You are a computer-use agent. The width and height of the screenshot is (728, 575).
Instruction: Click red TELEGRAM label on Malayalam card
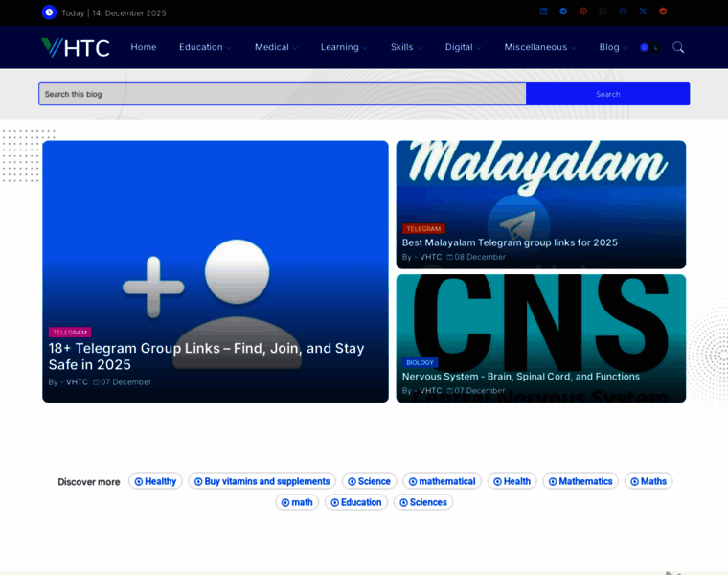423,228
